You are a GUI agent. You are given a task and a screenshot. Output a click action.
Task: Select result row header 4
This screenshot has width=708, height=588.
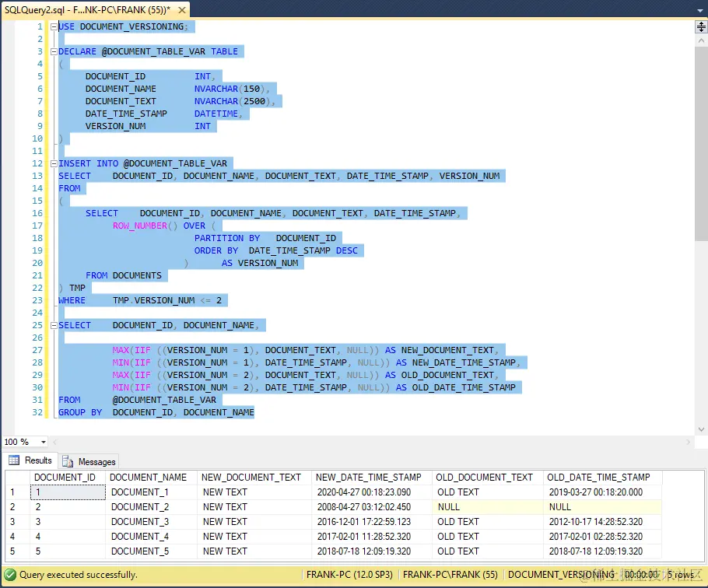pyautogui.click(x=18, y=537)
